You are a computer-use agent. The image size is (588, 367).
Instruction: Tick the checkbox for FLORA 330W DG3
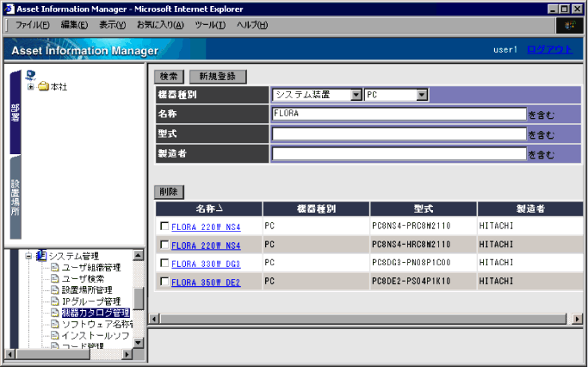click(x=164, y=264)
